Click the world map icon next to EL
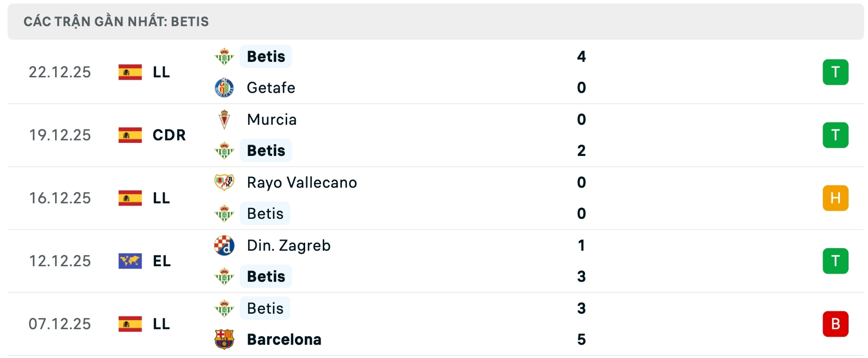868x358 pixels. (130, 260)
